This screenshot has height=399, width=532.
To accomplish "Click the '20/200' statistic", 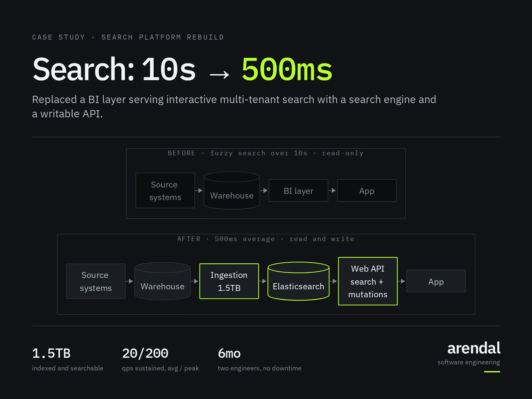I will [x=145, y=353].
